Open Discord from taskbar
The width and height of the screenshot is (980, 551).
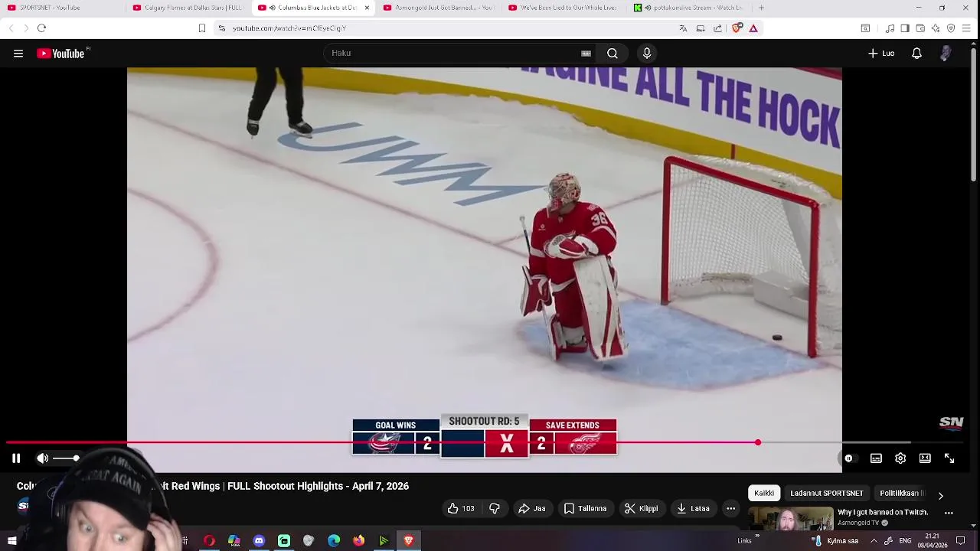tap(259, 541)
